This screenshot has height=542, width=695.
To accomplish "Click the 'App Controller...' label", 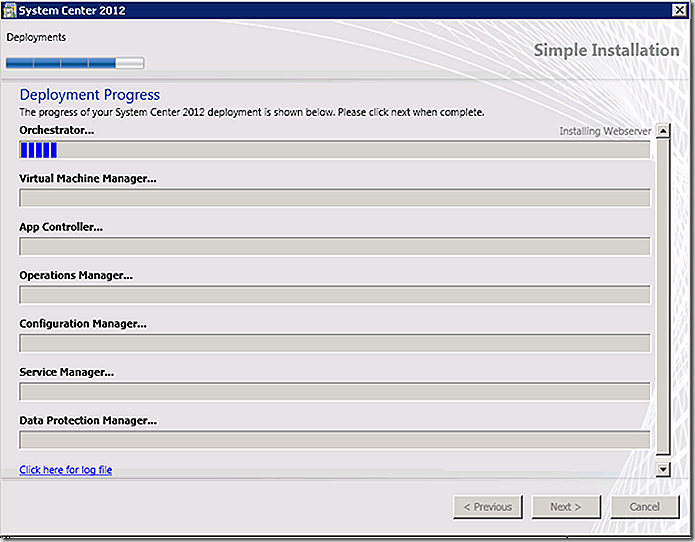I will point(61,227).
